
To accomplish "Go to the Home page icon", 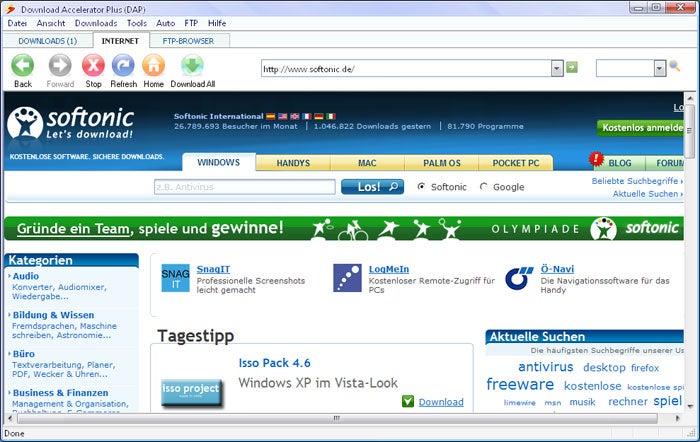I will 153,66.
